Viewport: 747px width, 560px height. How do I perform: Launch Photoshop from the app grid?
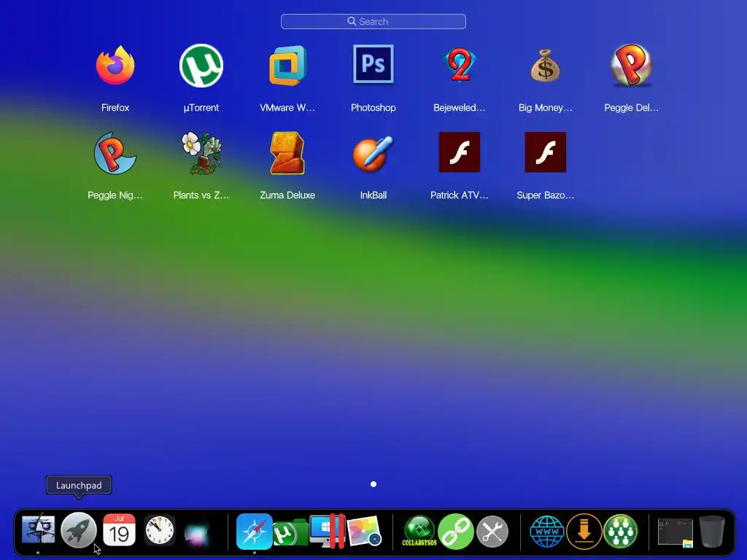(373, 64)
